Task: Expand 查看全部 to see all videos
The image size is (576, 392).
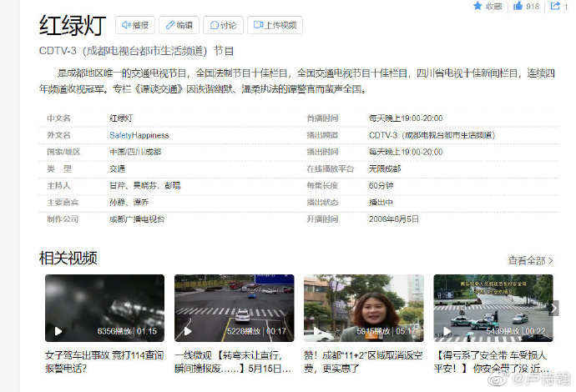Action: pos(530,260)
